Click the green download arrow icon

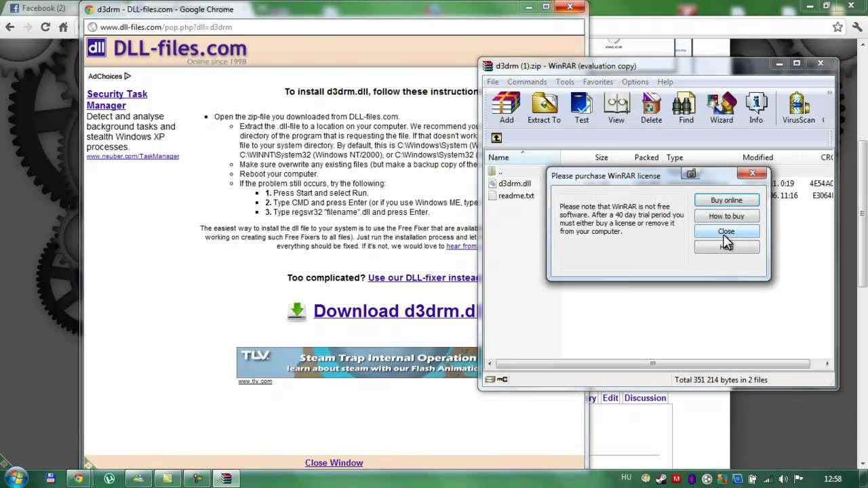coord(296,311)
